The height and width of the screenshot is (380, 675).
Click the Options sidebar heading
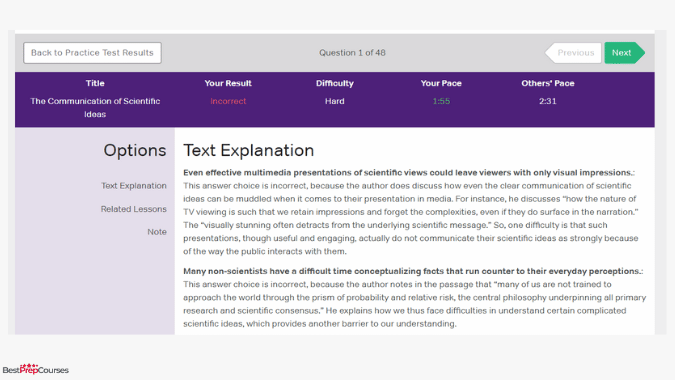click(x=135, y=150)
